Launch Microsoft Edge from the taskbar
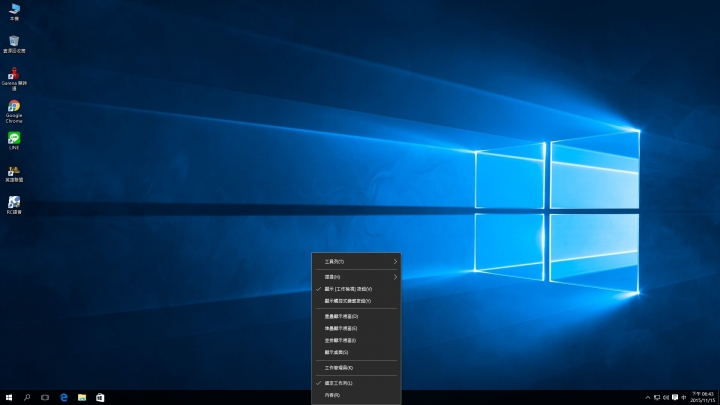The image size is (720, 405). [x=64, y=398]
